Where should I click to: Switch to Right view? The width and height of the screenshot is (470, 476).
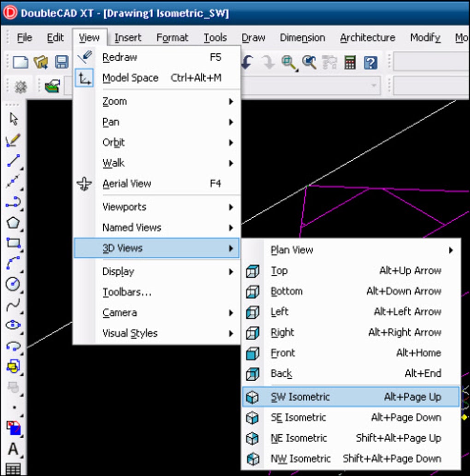[351, 332]
